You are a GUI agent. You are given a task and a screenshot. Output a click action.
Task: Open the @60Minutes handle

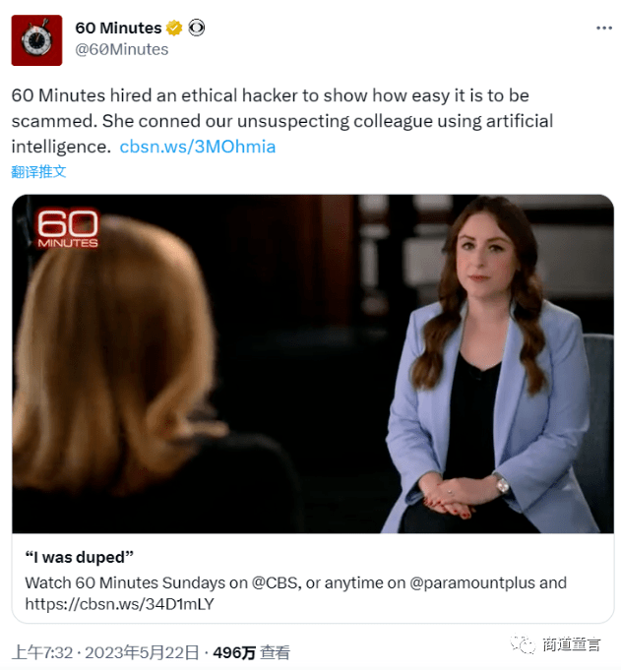[x=122, y=49]
